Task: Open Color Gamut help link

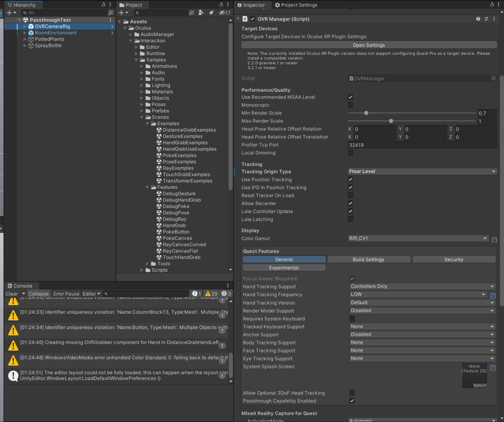Action: [x=495, y=239]
